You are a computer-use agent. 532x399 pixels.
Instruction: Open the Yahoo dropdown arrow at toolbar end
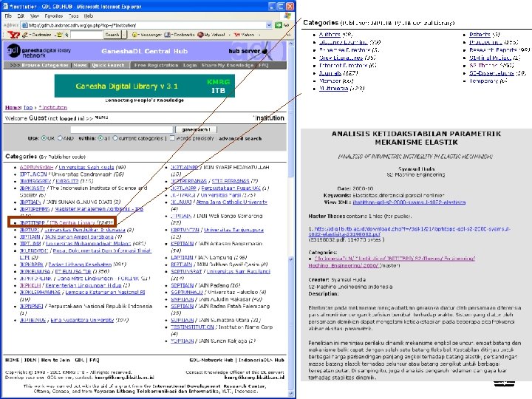[259, 35]
